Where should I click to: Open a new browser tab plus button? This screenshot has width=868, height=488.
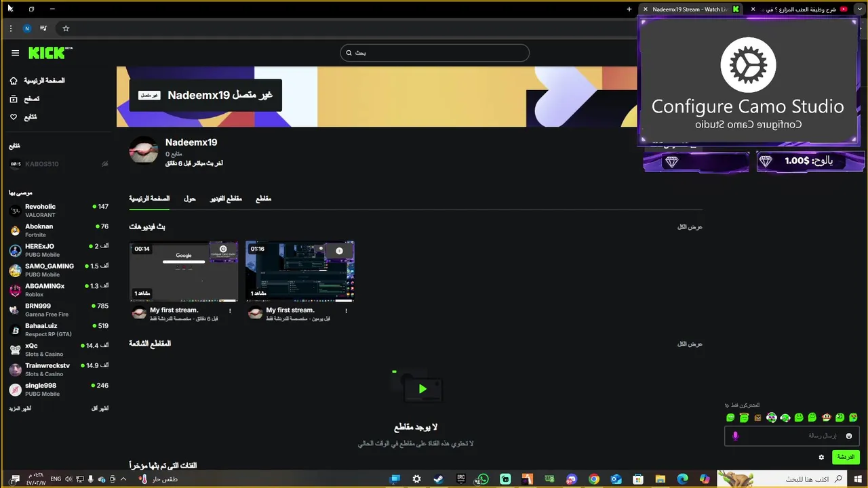coord(629,9)
